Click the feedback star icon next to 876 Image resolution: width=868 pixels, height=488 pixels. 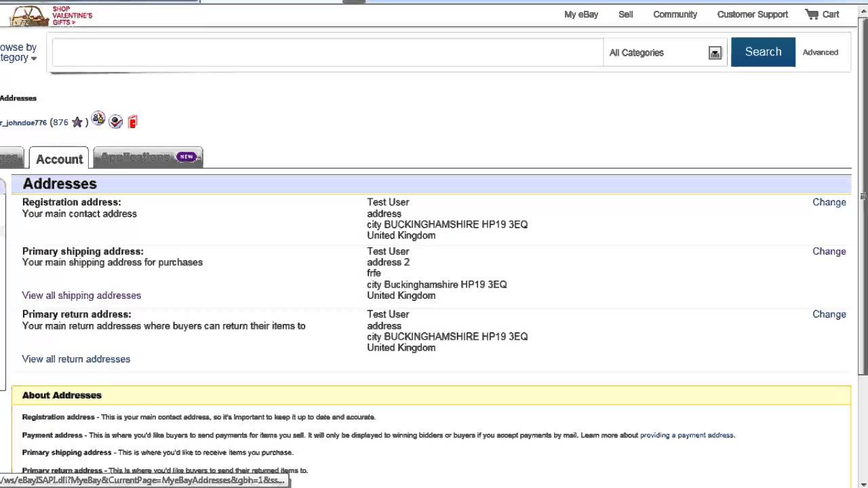tap(77, 123)
